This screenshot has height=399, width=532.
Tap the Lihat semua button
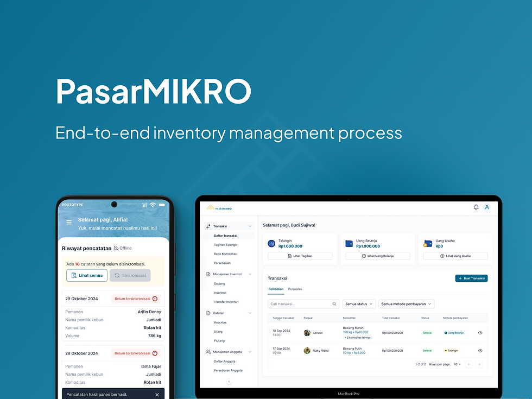pos(87,276)
